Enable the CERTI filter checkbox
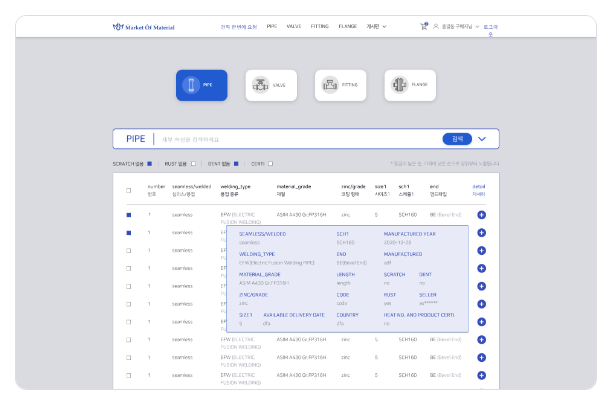The image size is (612, 405). [270, 163]
